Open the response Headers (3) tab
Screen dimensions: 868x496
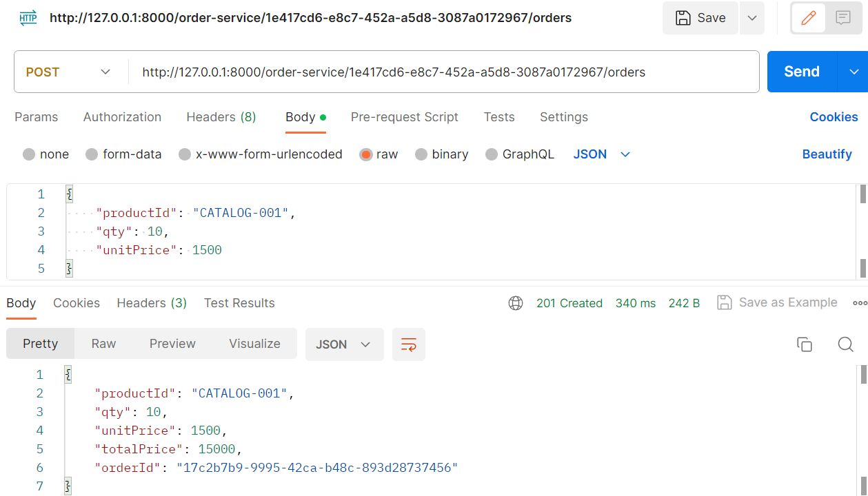pyautogui.click(x=152, y=303)
